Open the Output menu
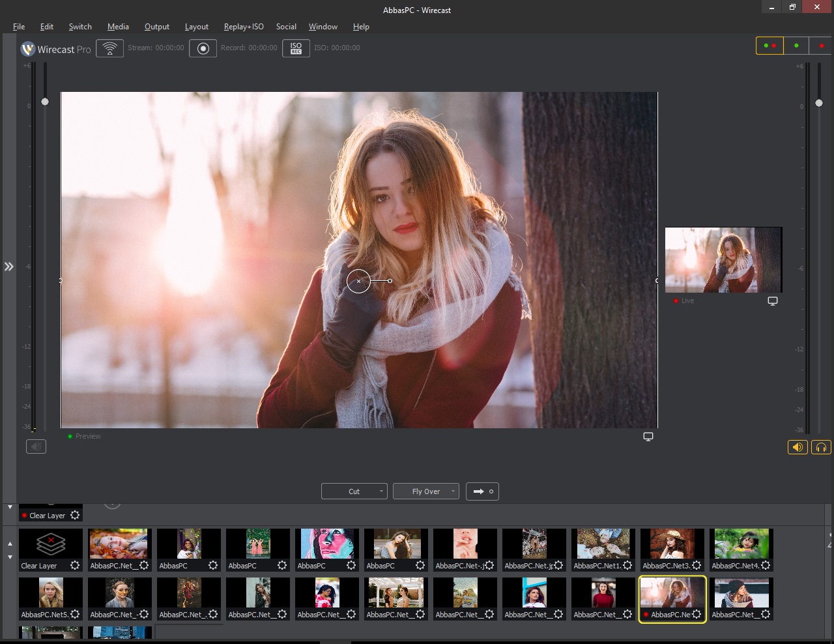The width and height of the screenshot is (834, 644). pos(156,27)
